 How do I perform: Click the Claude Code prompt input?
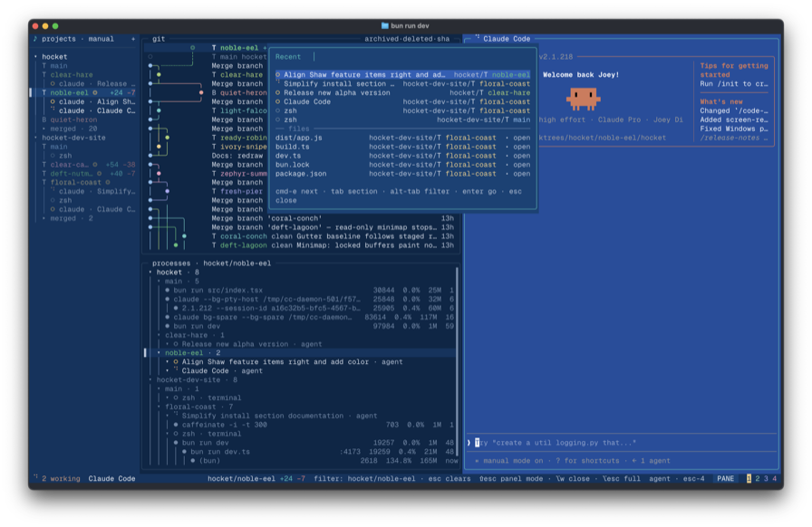(x=622, y=443)
